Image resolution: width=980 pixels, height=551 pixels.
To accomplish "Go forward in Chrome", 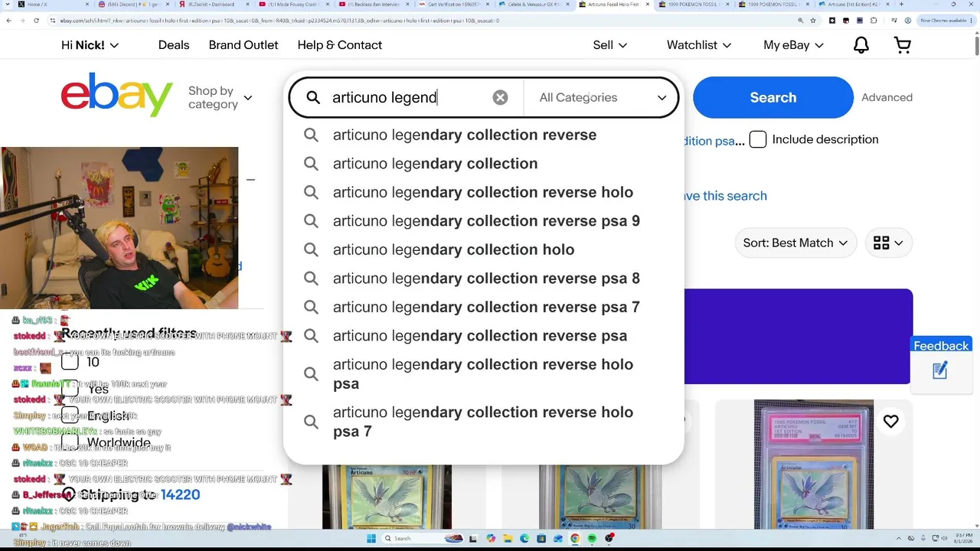I will 22,20.
